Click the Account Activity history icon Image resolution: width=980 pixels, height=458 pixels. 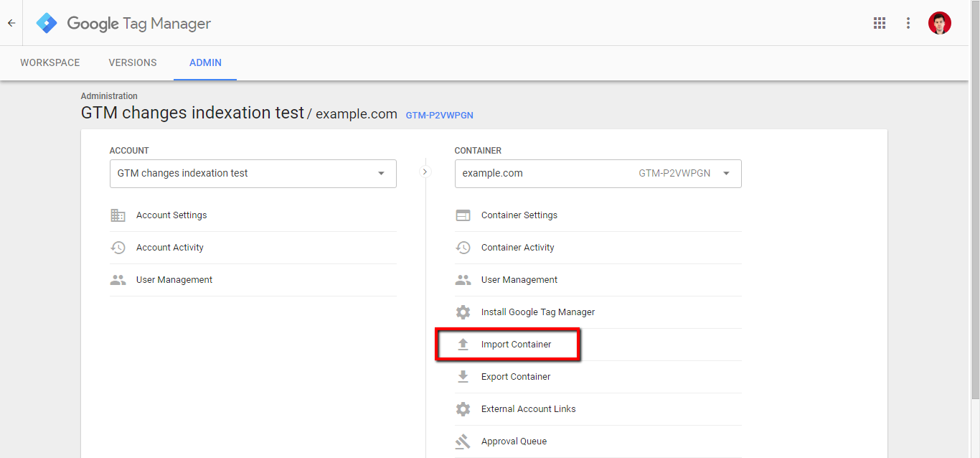click(118, 248)
